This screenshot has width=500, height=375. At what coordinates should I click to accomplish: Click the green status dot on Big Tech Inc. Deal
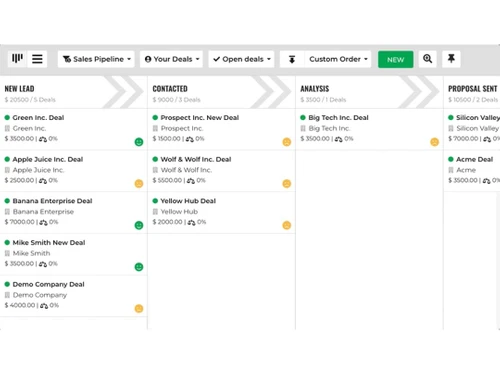[303, 118]
